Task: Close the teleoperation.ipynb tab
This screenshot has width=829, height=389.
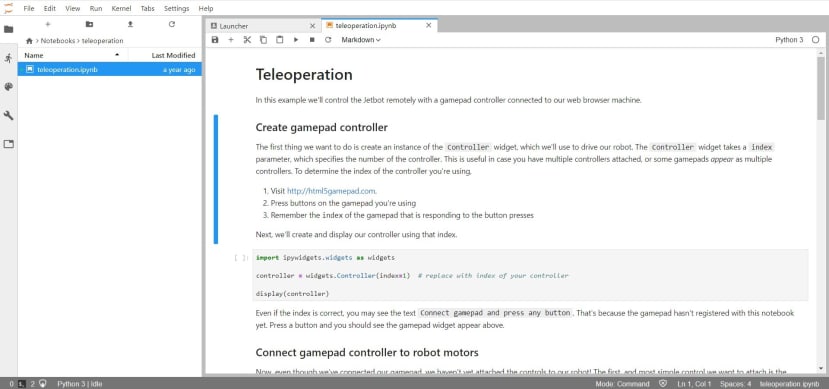Action: pyautogui.click(x=429, y=25)
